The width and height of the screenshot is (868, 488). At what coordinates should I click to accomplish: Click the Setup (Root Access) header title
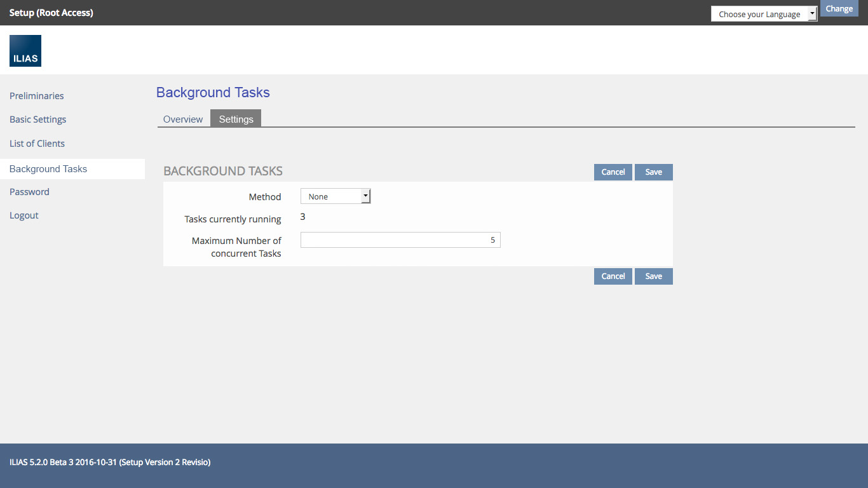coord(51,13)
